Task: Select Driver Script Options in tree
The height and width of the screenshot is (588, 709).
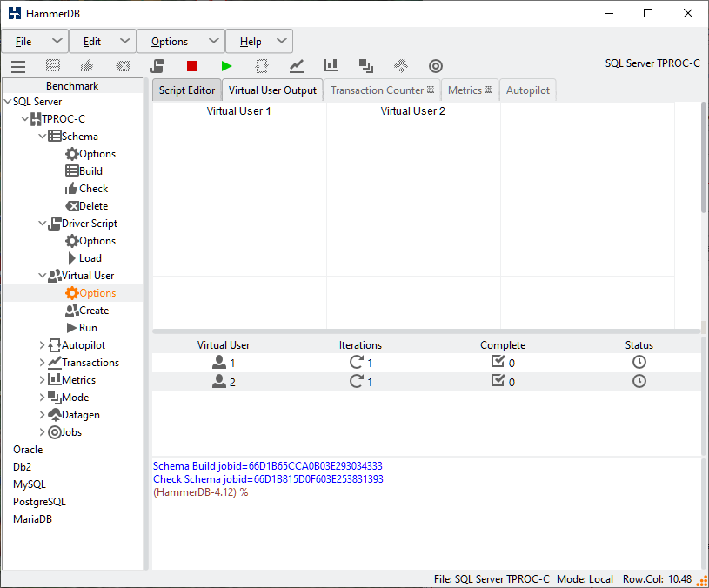Action: click(90, 241)
